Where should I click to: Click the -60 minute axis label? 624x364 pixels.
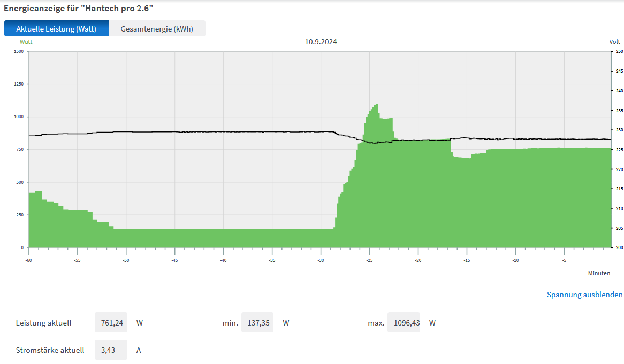point(29,261)
